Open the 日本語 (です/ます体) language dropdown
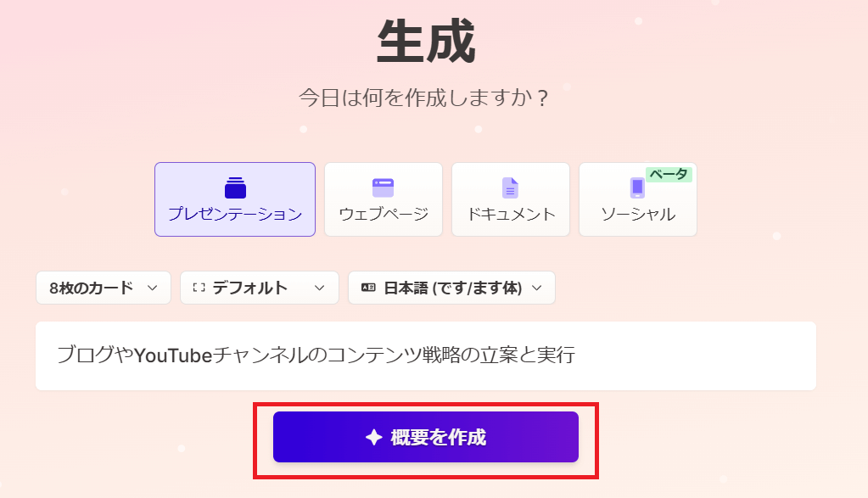 (451, 288)
